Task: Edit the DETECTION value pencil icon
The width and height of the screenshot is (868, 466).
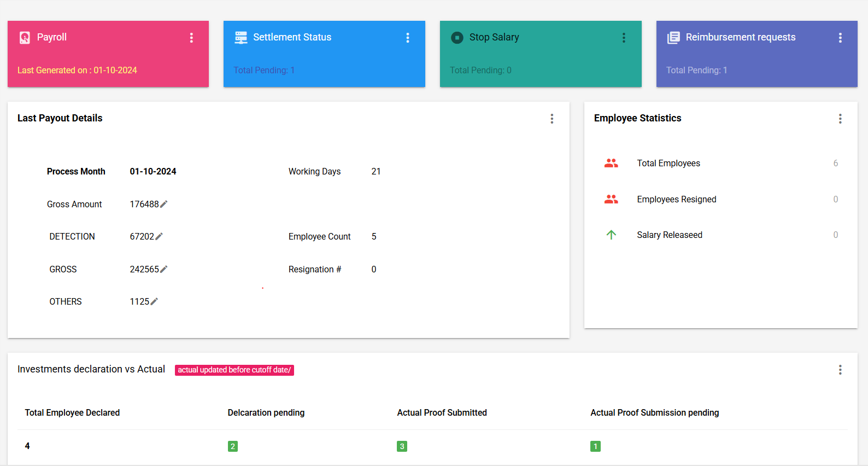Action: pyautogui.click(x=159, y=236)
